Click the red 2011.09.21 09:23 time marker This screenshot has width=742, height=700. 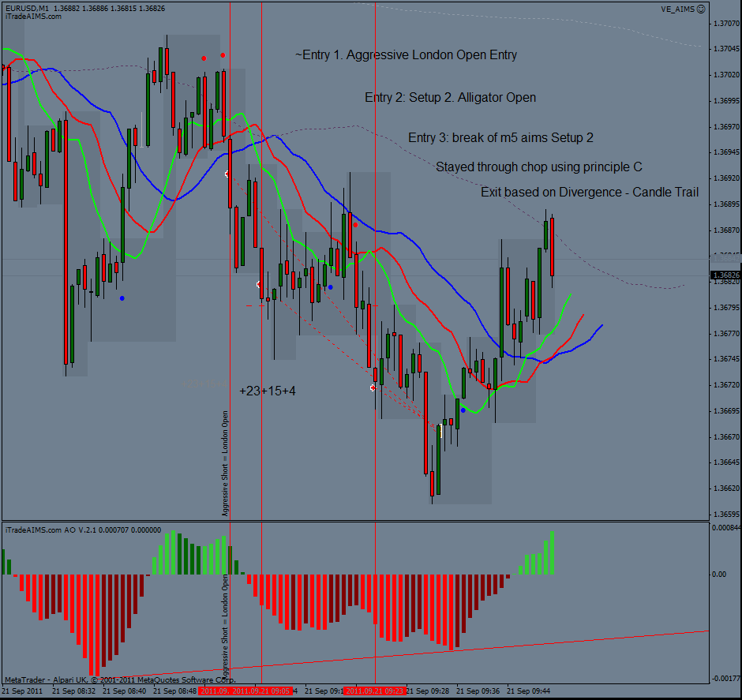point(374,691)
